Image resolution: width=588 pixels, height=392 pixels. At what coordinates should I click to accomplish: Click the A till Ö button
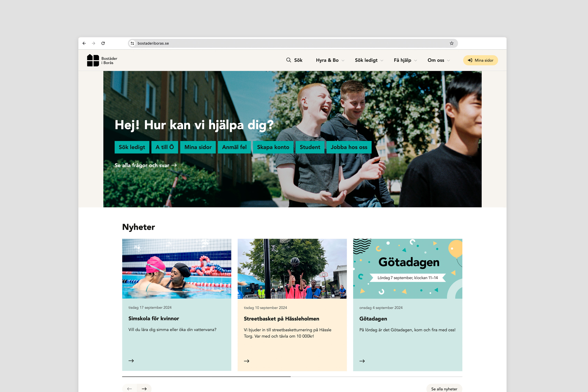[x=165, y=147]
